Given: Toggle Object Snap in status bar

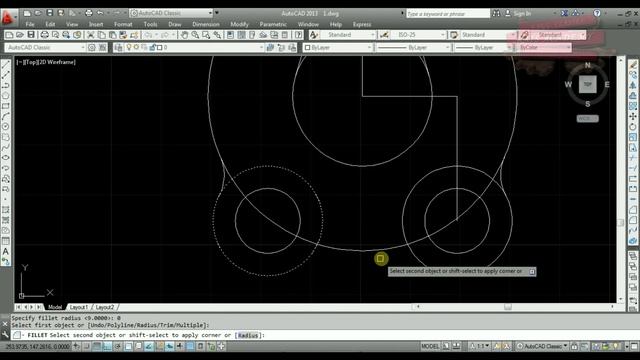Looking at the screenshot, I should click(128, 347).
